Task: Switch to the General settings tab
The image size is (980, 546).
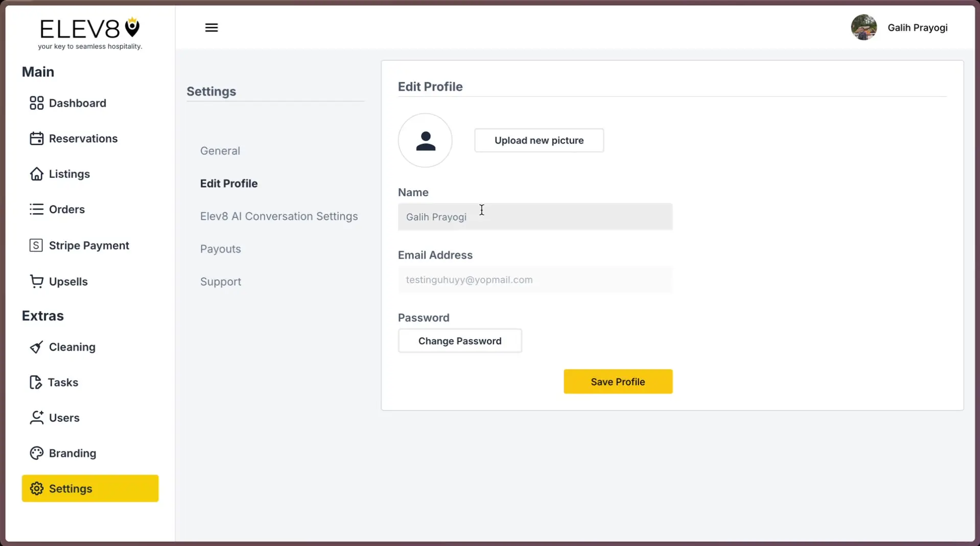Action: click(x=220, y=150)
